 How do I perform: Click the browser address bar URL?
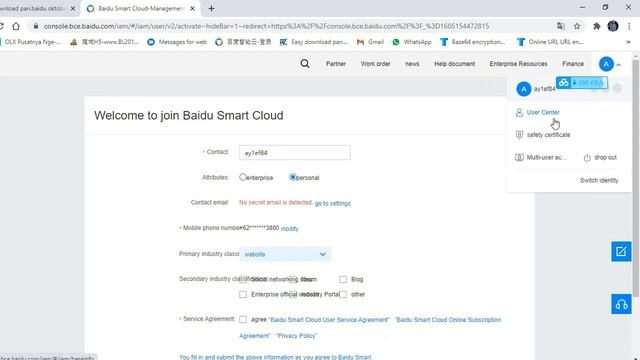coord(266,26)
